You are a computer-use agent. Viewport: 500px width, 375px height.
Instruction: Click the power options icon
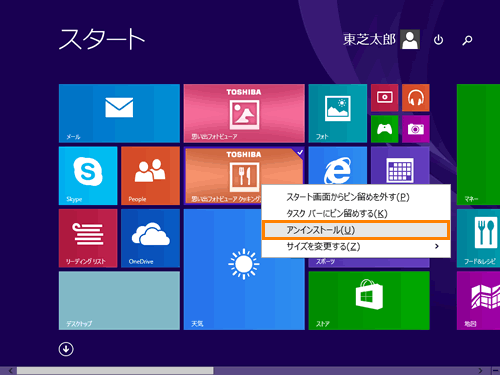438,40
